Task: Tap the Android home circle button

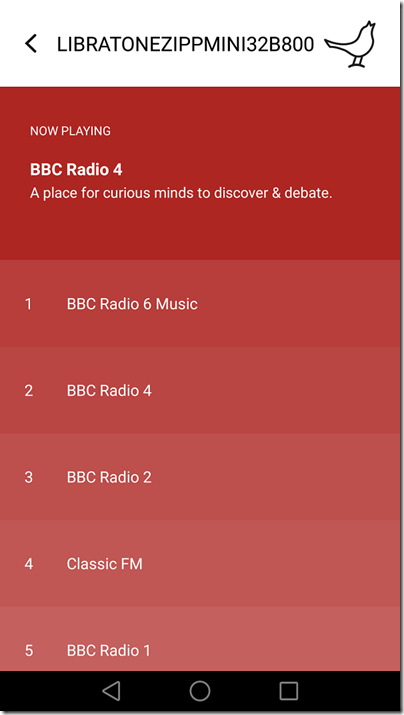Action: click(200, 691)
